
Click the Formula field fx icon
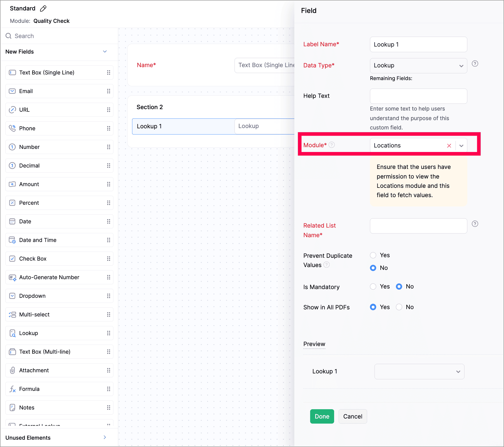coord(12,389)
